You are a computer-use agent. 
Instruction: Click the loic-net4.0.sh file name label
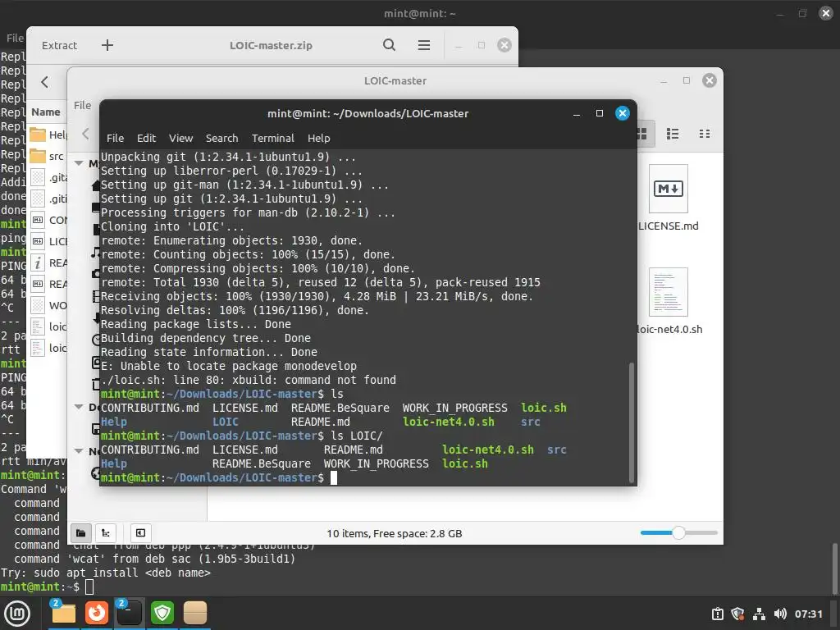tap(669, 330)
